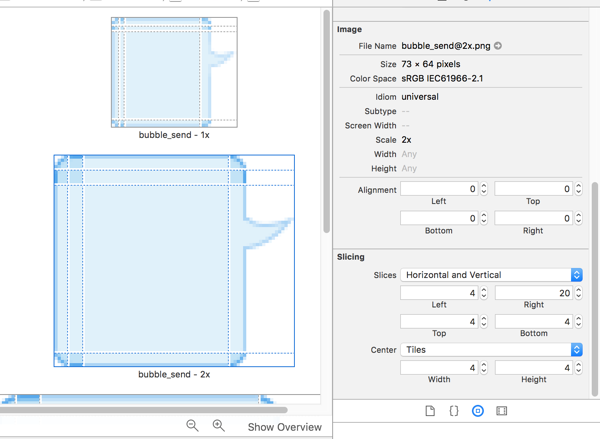Adjust Center Width stepper
600x439 pixels.
(x=484, y=368)
